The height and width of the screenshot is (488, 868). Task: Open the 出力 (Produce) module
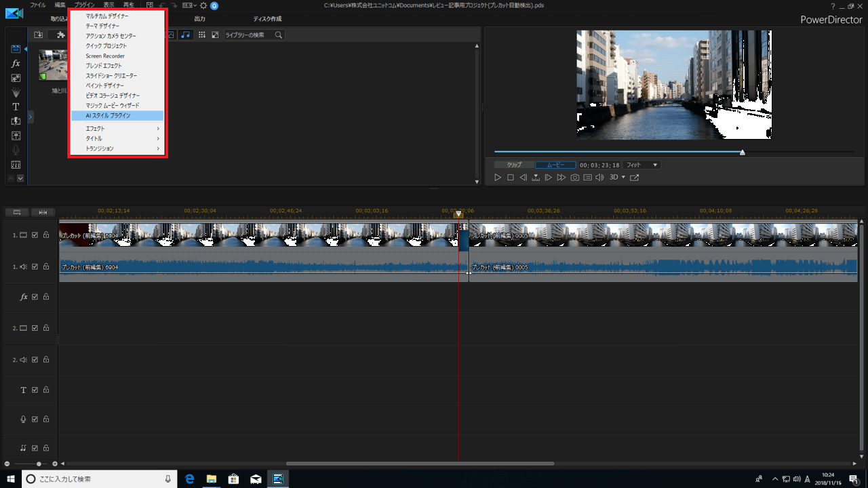pyautogui.click(x=199, y=19)
